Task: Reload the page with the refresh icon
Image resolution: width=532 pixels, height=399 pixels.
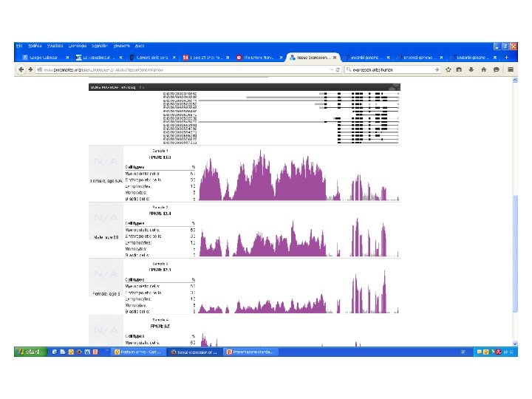Action: point(338,69)
